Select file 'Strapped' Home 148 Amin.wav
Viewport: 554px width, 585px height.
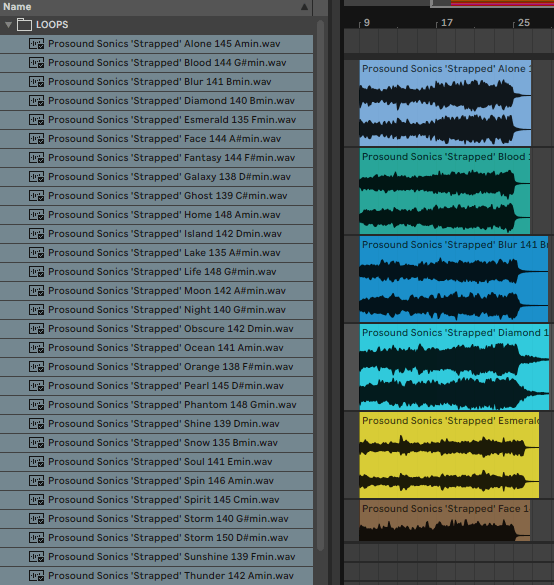156,215
